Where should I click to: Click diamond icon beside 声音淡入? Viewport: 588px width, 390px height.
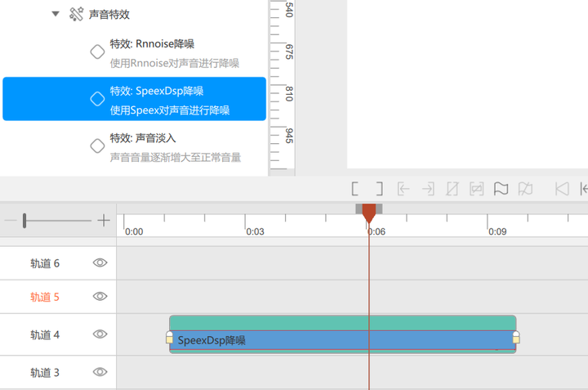97,146
